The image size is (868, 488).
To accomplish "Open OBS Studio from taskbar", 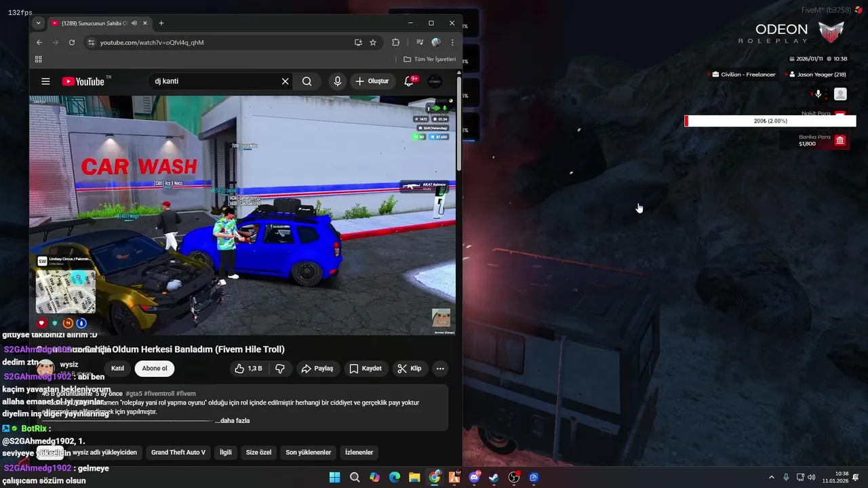I will (514, 477).
